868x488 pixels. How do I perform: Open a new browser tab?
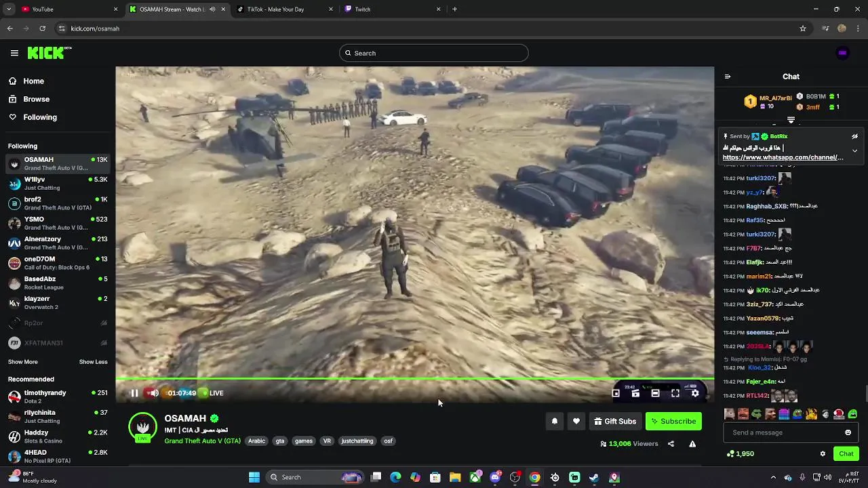pyautogui.click(x=454, y=9)
